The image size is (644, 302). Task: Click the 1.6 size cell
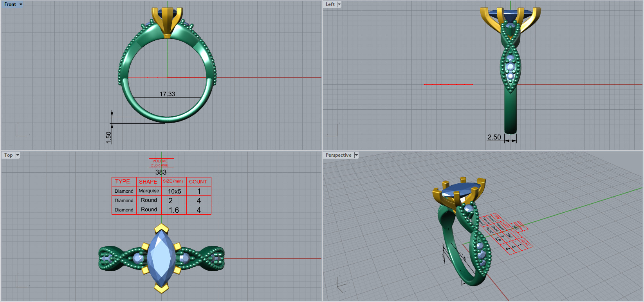(x=174, y=210)
